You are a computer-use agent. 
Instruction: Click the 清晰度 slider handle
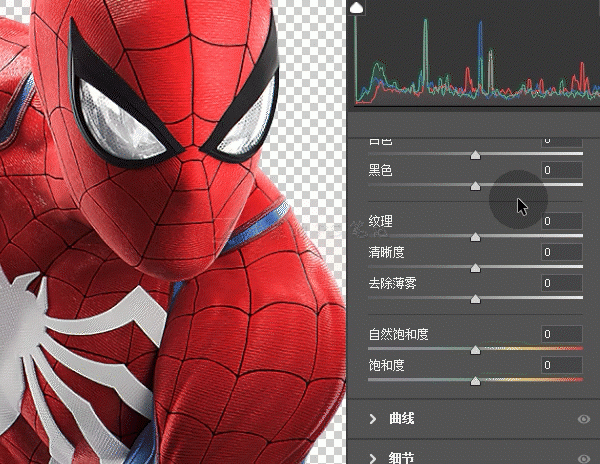[475, 268]
